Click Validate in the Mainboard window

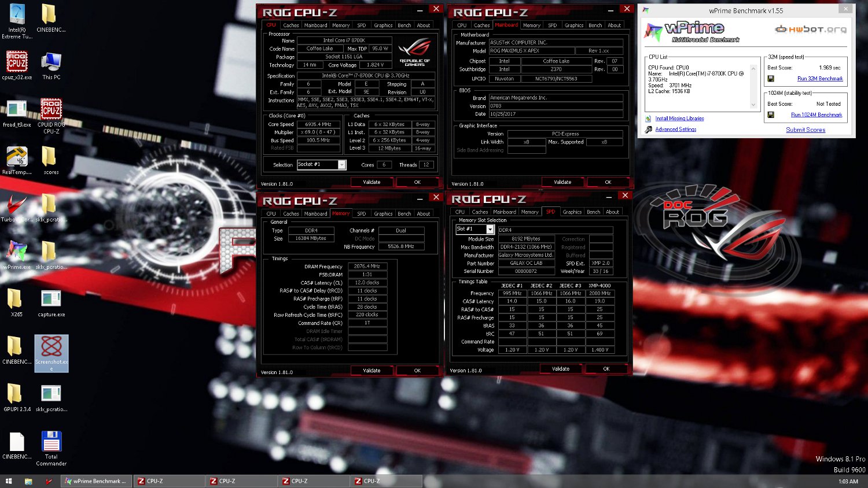pos(562,182)
